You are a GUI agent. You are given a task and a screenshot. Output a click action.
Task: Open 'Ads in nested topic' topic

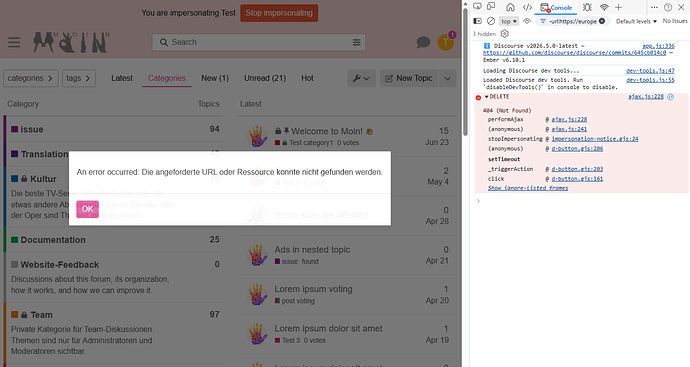coord(312,250)
